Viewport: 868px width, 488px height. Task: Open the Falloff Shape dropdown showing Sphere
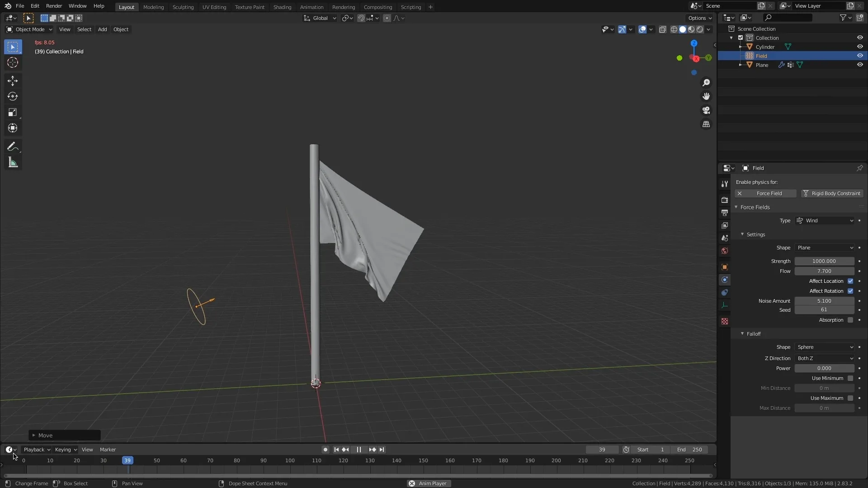coord(824,347)
